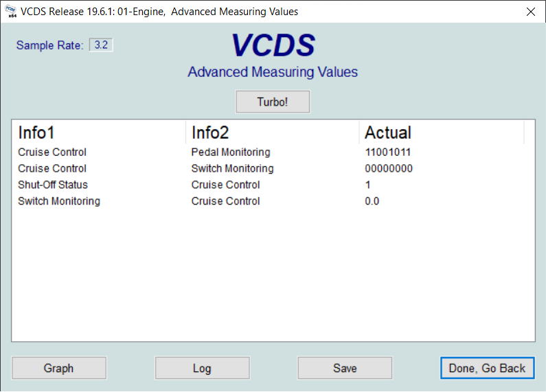This screenshot has width=546, height=392.
Task: Click the VCDS icon in the title bar
Action: [x=11, y=11]
